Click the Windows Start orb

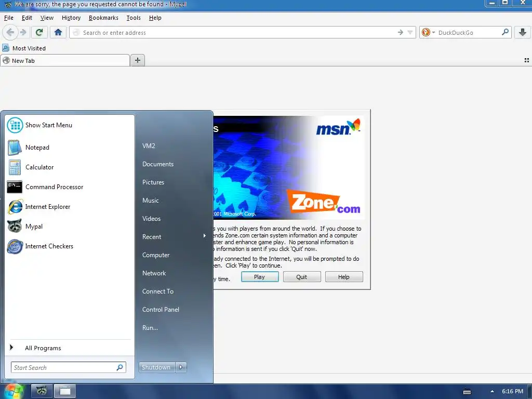tap(13, 392)
